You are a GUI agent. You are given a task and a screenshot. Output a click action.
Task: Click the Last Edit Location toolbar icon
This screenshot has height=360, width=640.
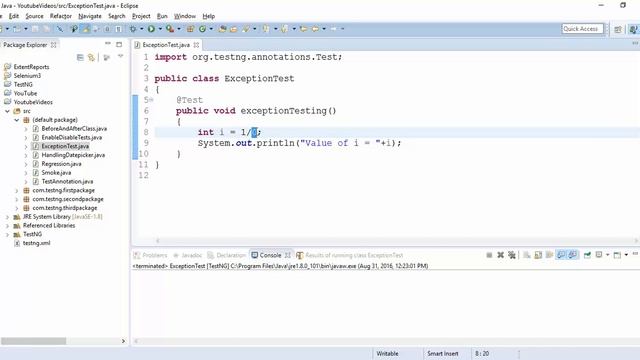coord(303,29)
